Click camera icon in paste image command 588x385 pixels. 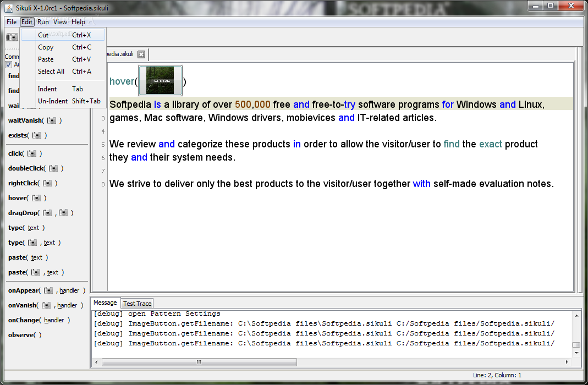[36, 272]
